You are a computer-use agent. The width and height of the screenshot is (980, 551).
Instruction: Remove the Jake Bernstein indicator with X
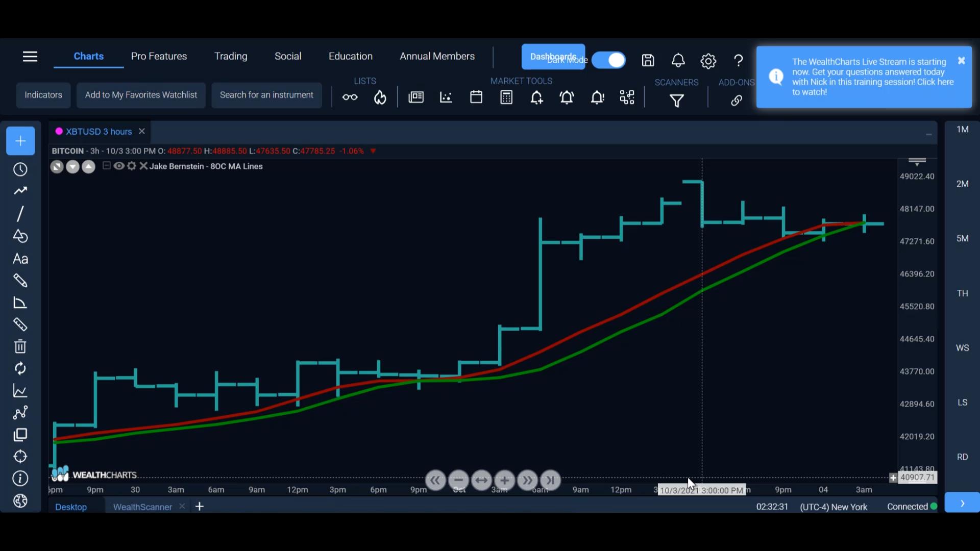pos(143,166)
